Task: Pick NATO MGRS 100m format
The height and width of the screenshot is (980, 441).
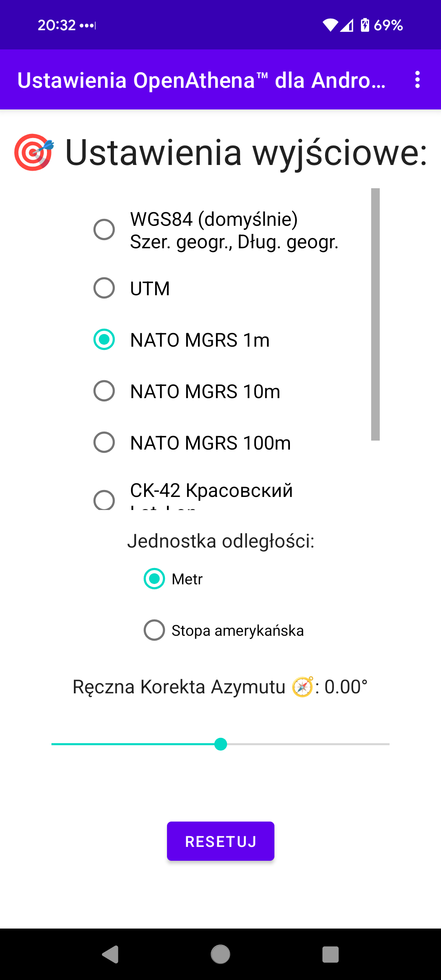Action: [104, 443]
